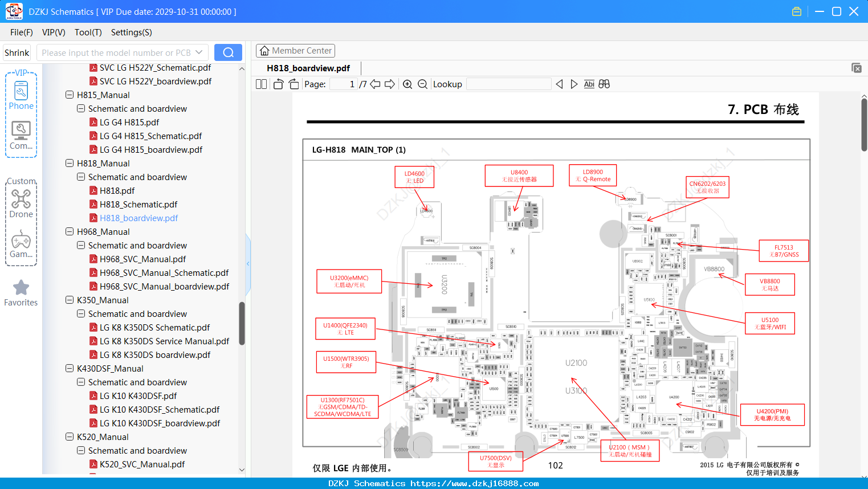Click the Lookup text field

click(509, 84)
